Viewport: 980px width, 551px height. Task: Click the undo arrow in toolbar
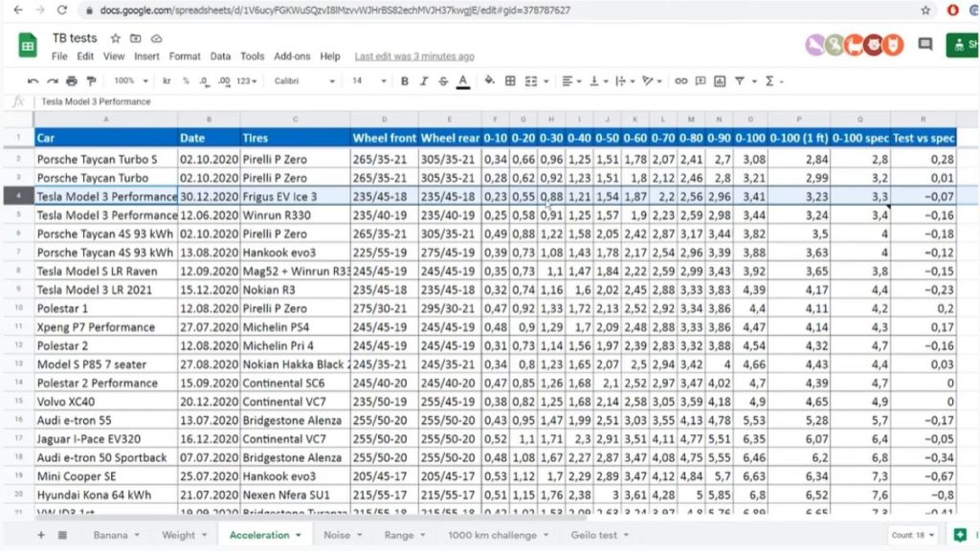pos(33,81)
